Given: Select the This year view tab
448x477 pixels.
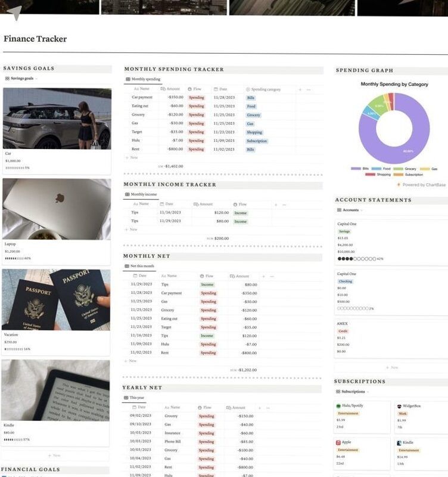Looking at the screenshot, I should point(134,398).
